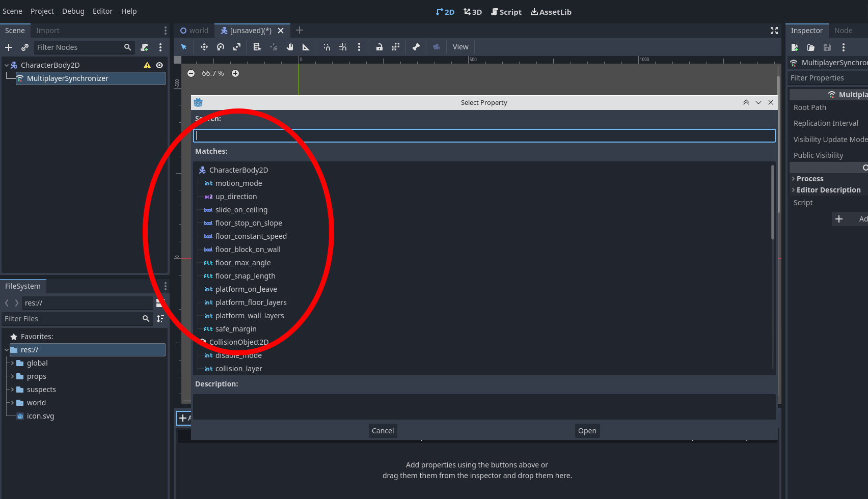Expand the props folder
Image resolution: width=868 pixels, height=499 pixels.
(12, 376)
